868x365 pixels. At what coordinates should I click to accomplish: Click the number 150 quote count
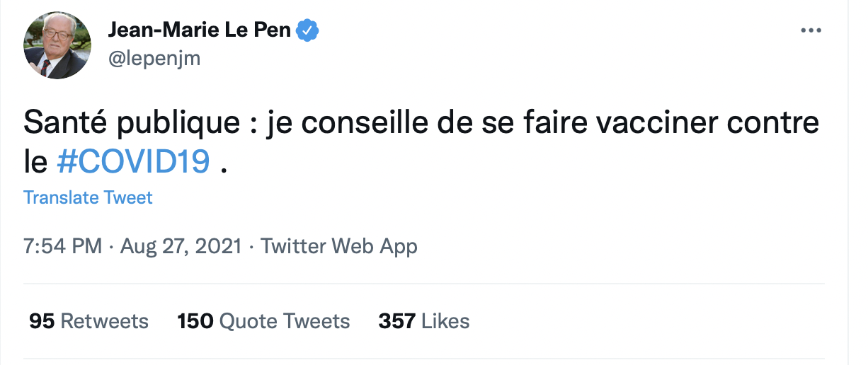(195, 321)
